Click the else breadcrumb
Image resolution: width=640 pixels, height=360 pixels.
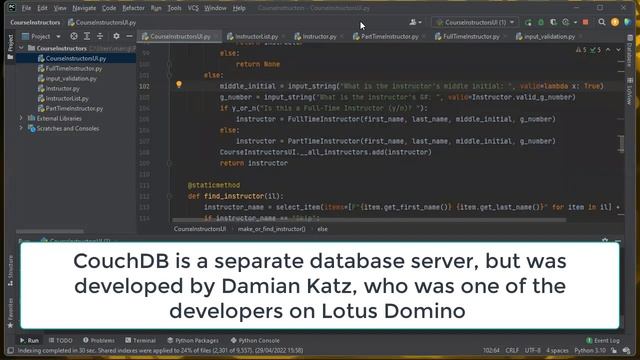[322, 229]
